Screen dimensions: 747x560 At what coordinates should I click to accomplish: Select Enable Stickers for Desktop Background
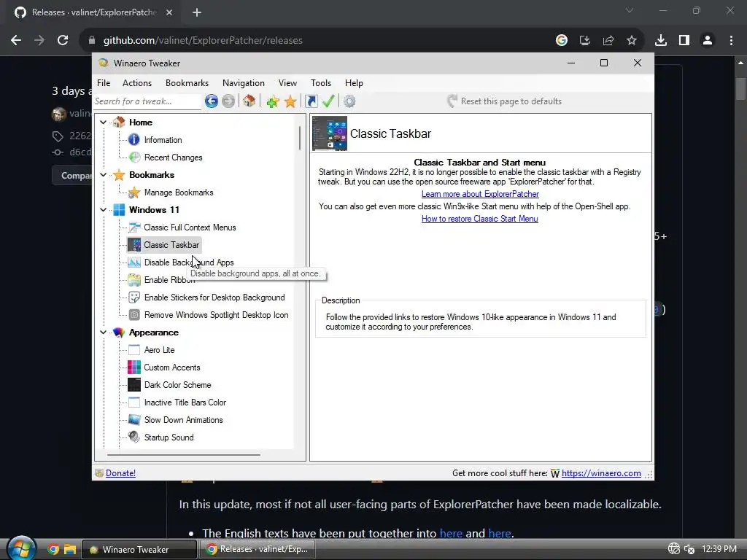point(214,297)
